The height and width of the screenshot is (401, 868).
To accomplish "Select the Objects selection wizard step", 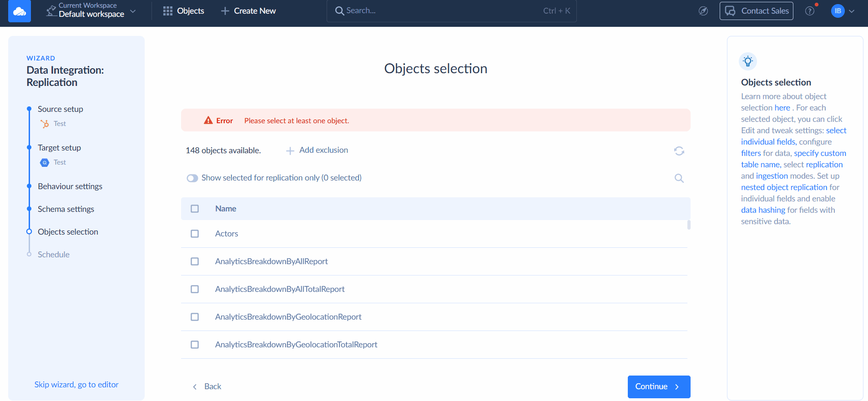I will point(68,232).
